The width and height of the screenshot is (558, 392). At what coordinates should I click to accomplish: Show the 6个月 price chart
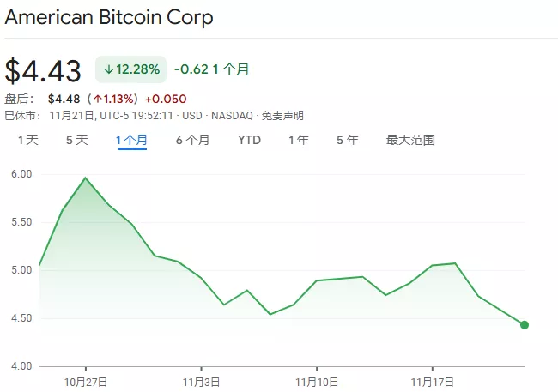click(192, 140)
